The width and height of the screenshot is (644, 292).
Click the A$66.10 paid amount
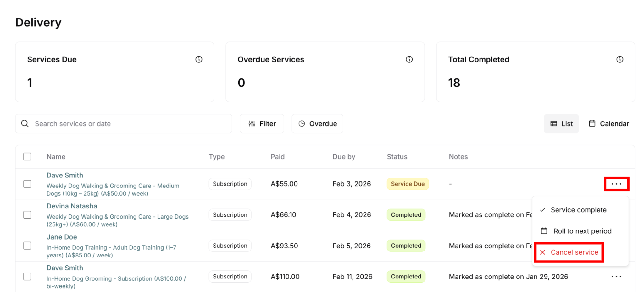(x=283, y=215)
